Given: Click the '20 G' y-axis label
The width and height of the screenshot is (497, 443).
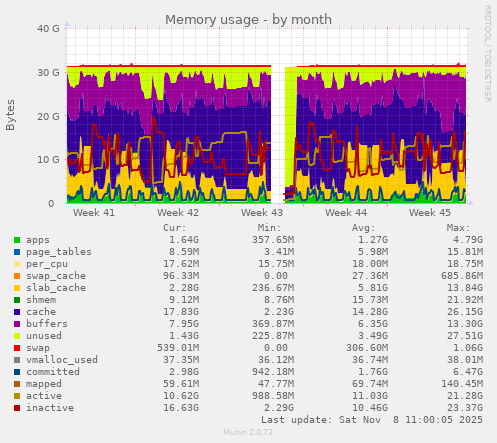Looking at the screenshot, I should pyautogui.click(x=48, y=116).
